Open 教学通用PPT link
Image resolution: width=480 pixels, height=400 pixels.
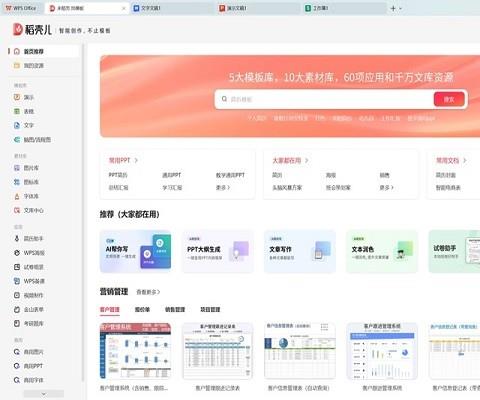pos(230,175)
